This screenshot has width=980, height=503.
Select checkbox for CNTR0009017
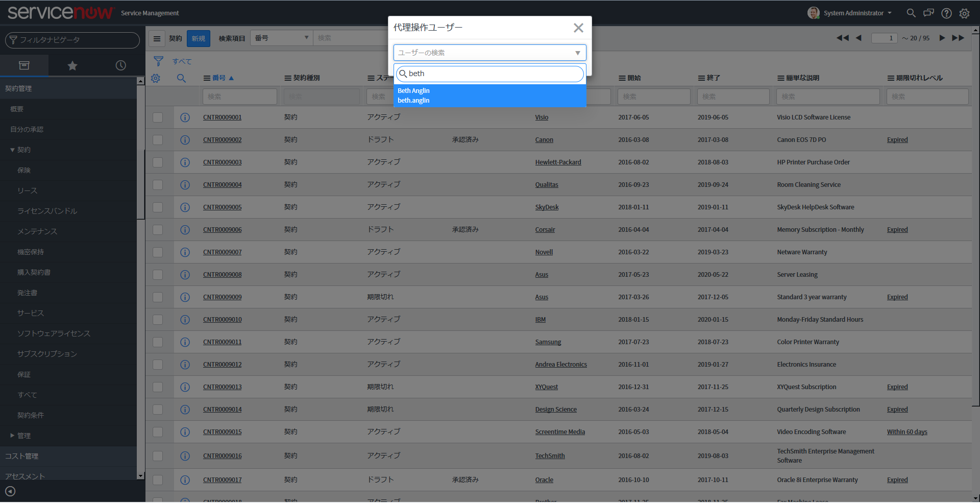tap(158, 480)
